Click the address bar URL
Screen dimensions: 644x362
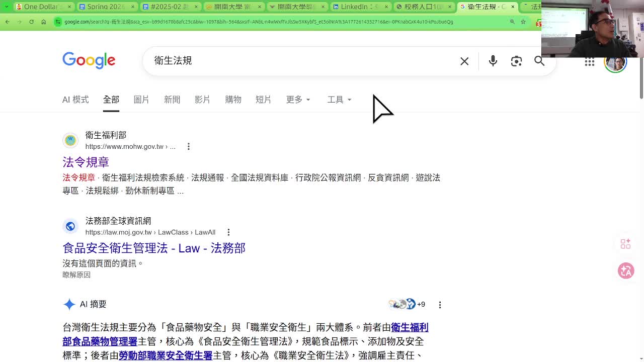point(259,22)
